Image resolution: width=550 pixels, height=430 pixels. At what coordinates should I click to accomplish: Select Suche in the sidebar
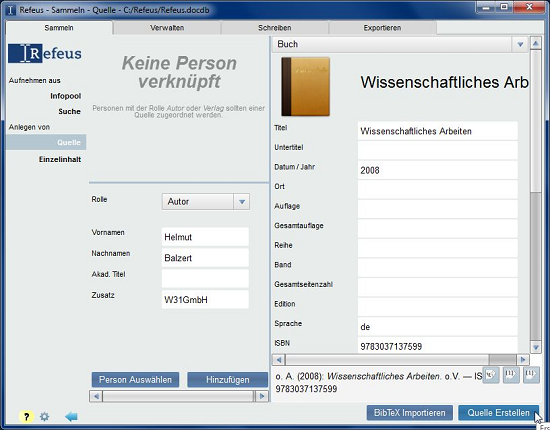69,111
